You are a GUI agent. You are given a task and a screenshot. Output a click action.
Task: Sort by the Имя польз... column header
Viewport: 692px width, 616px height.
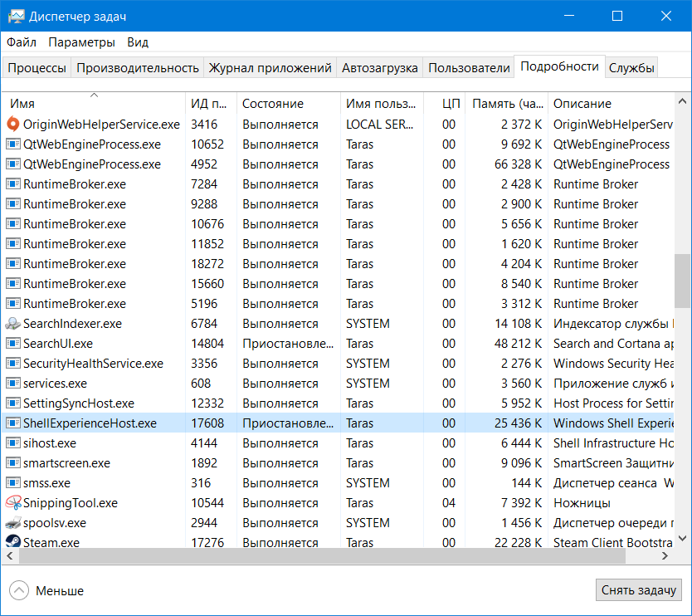click(x=382, y=103)
